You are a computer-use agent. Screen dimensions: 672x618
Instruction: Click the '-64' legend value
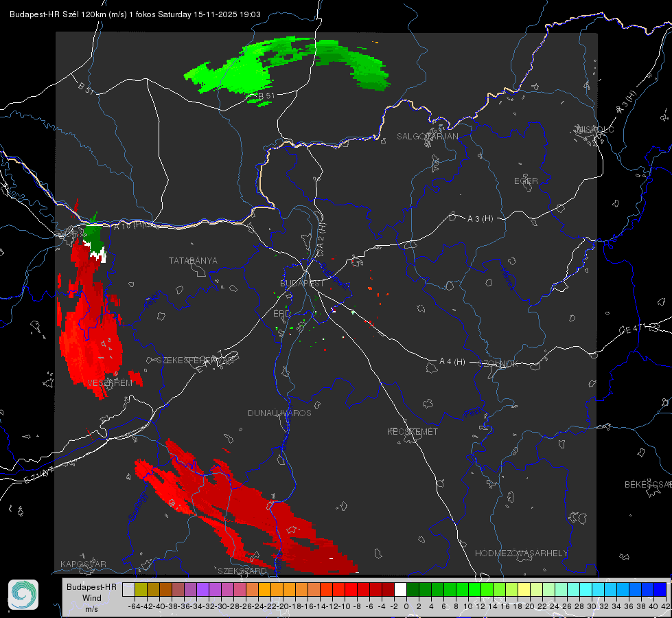134,606
